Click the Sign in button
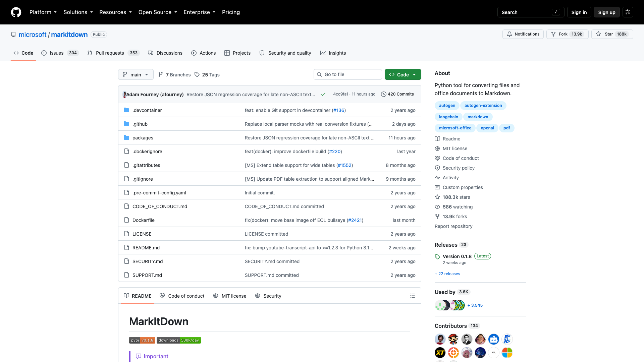Viewport: 644px width, 362px height. pos(579,12)
